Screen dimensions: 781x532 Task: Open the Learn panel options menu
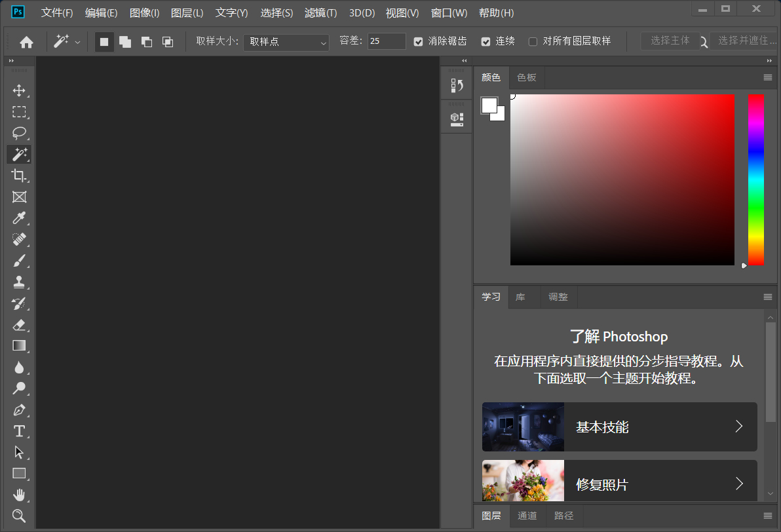coord(767,297)
